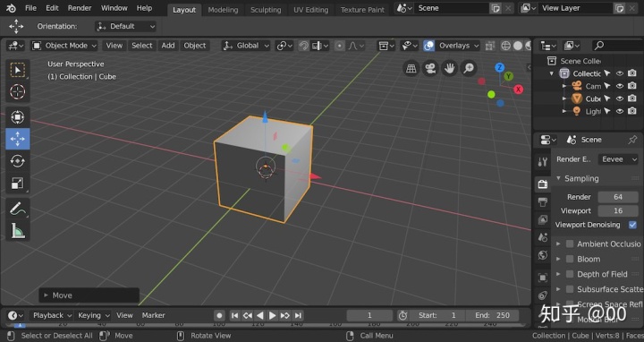Open the Global transform orientation dropdown
Screen dimensions: 644x342
246,46
